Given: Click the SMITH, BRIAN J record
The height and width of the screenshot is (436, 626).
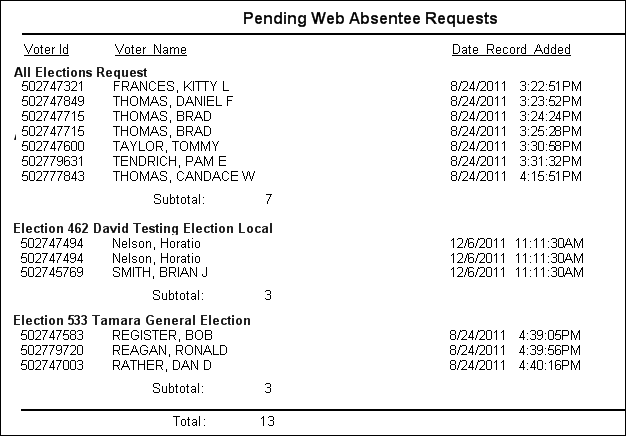Looking at the screenshot, I should [x=302, y=272].
